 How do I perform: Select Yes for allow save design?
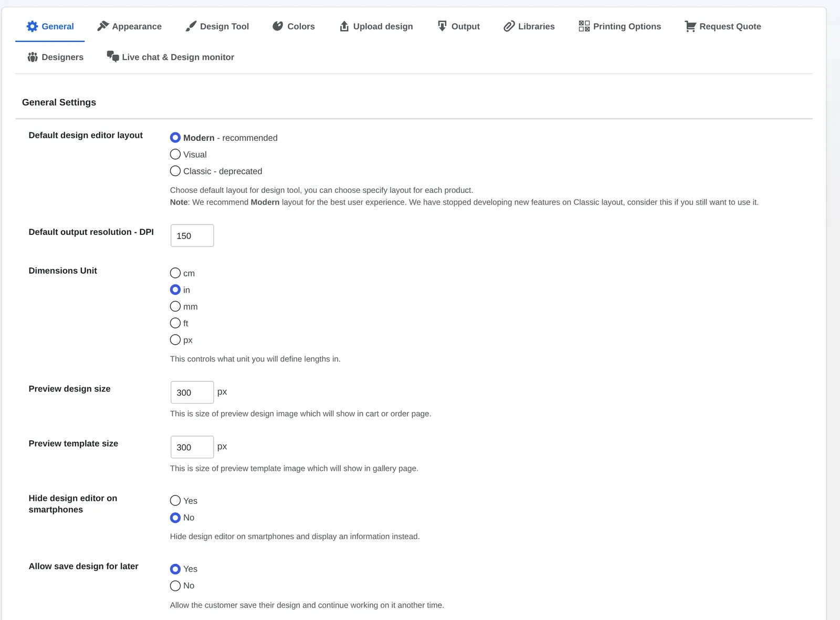175,569
